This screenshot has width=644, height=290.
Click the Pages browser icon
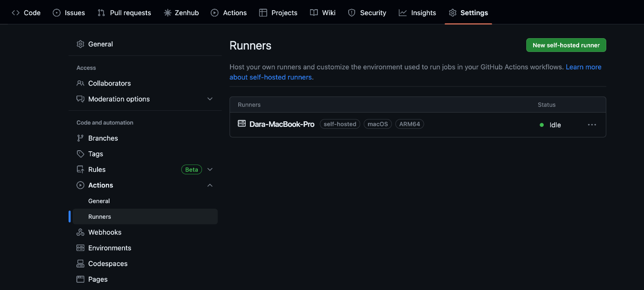coord(80,279)
